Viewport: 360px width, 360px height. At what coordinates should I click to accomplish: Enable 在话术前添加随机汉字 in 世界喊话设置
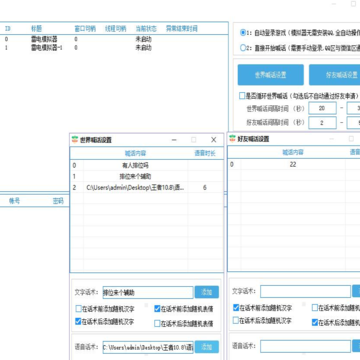[x=78, y=309]
